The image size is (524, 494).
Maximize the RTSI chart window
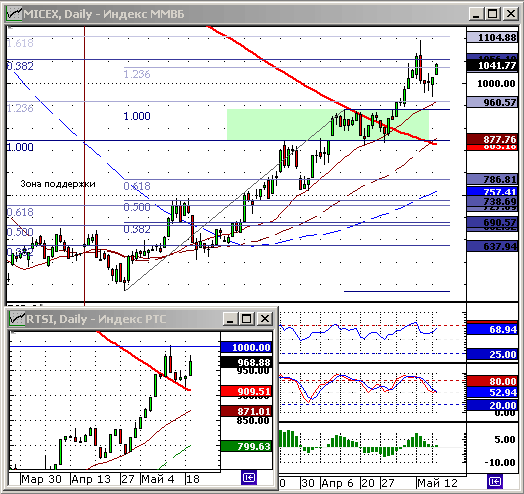pos(247,319)
